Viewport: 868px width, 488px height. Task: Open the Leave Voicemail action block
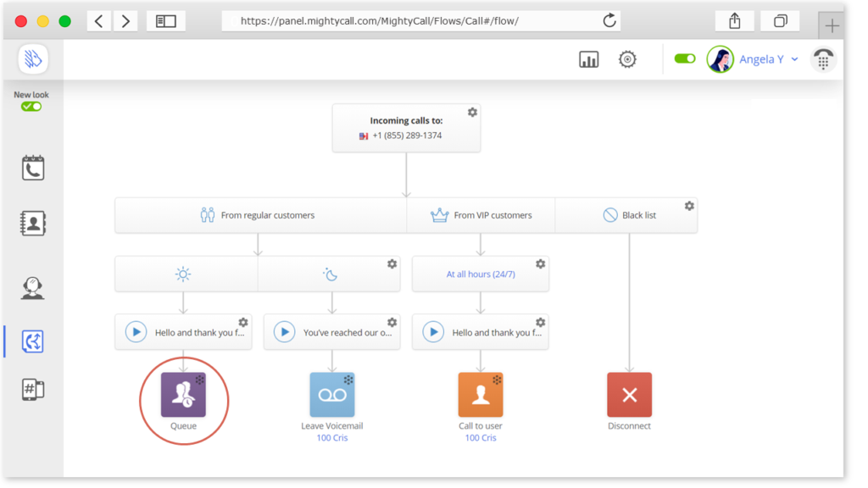pos(332,395)
